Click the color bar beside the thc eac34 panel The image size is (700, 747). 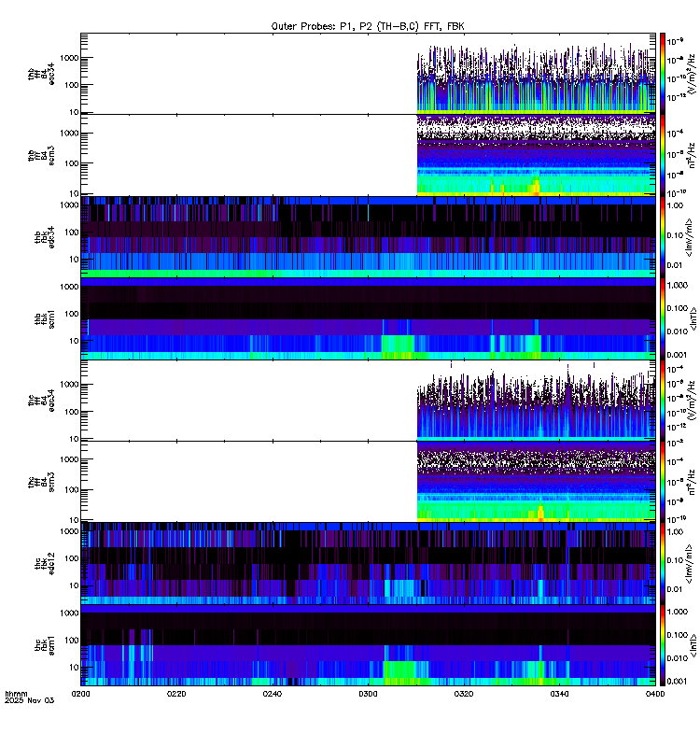tap(663, 401)
